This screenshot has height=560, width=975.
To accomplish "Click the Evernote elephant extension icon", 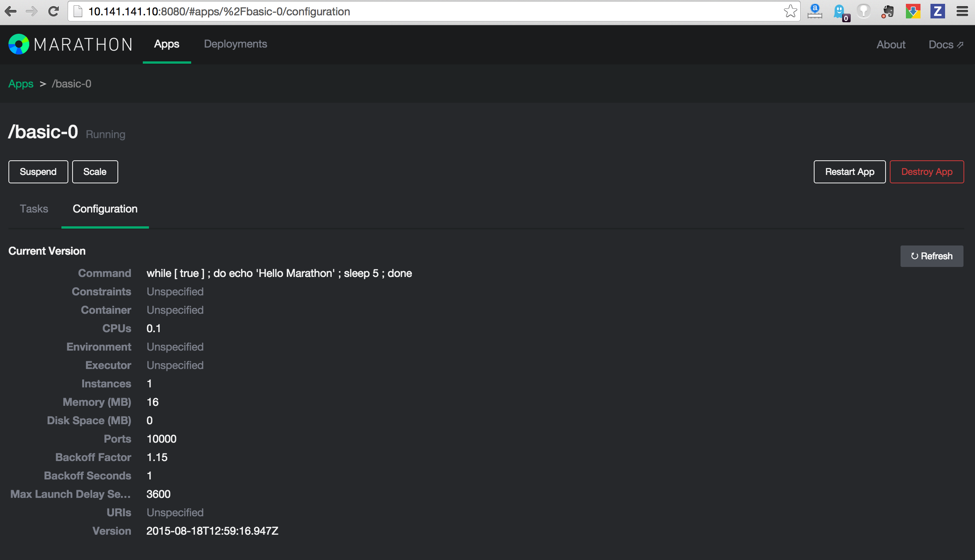I will (887, 11).
